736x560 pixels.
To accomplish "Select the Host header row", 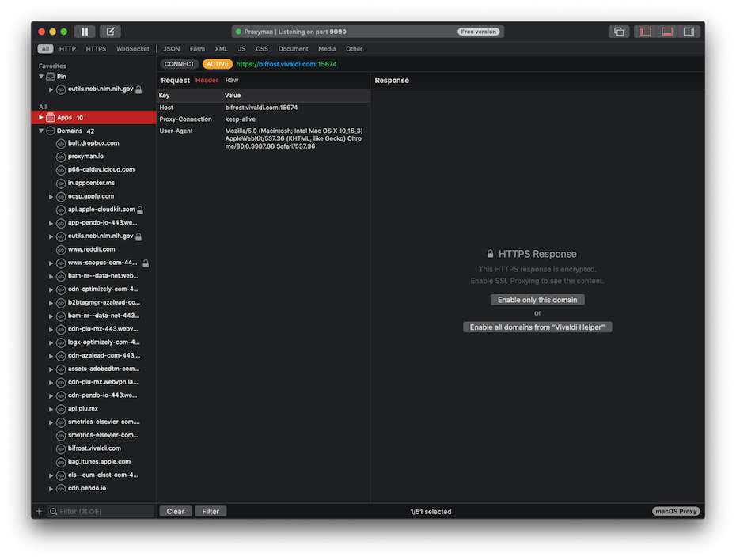I will click(264, 108).
